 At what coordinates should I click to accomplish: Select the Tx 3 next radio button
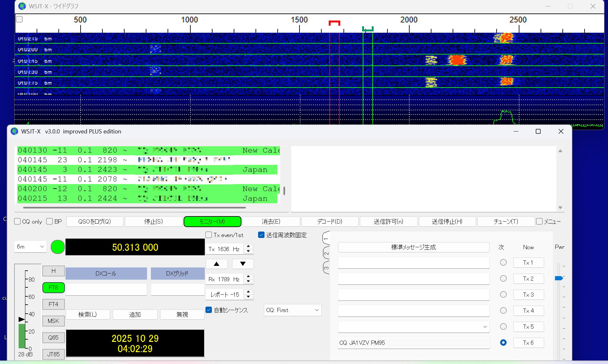[x=503, y=294]
